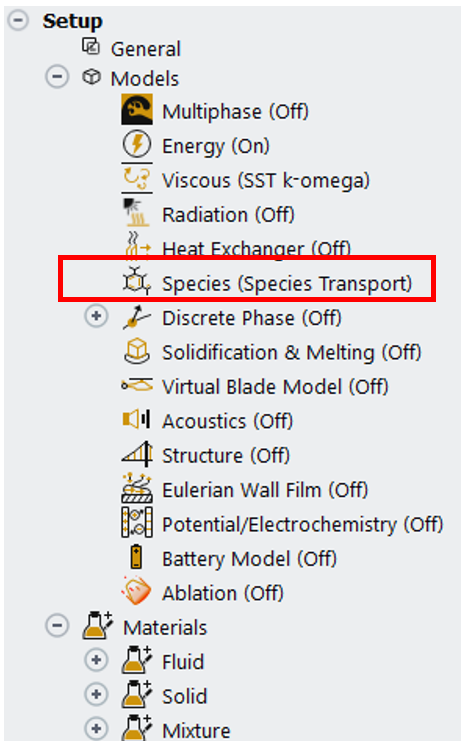The image size is (466, 747).
Task: Select General under Setup
Action: 146,49
